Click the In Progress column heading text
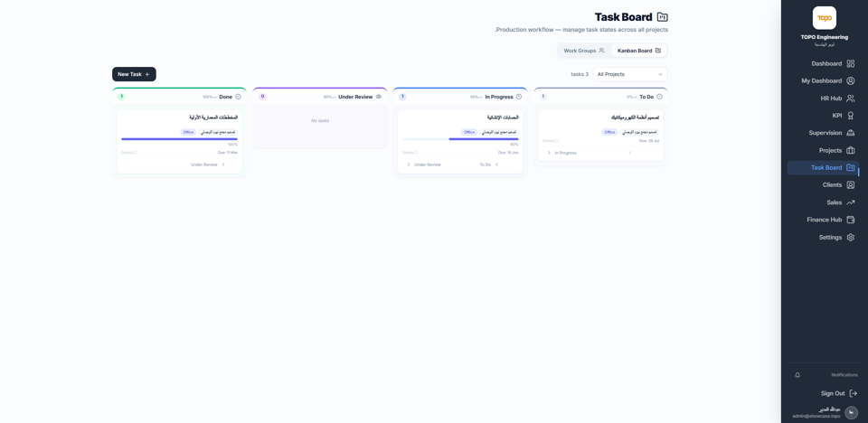 tap(499, 97)
